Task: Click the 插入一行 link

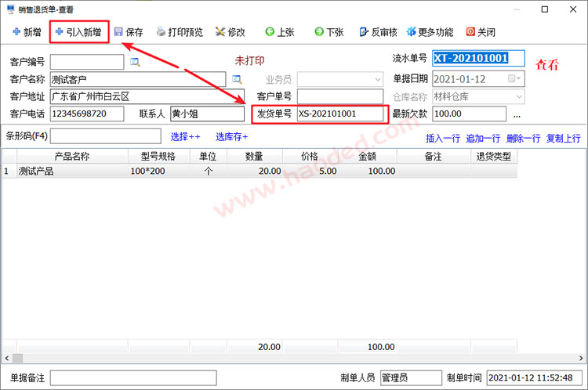Action: [443, 139]
